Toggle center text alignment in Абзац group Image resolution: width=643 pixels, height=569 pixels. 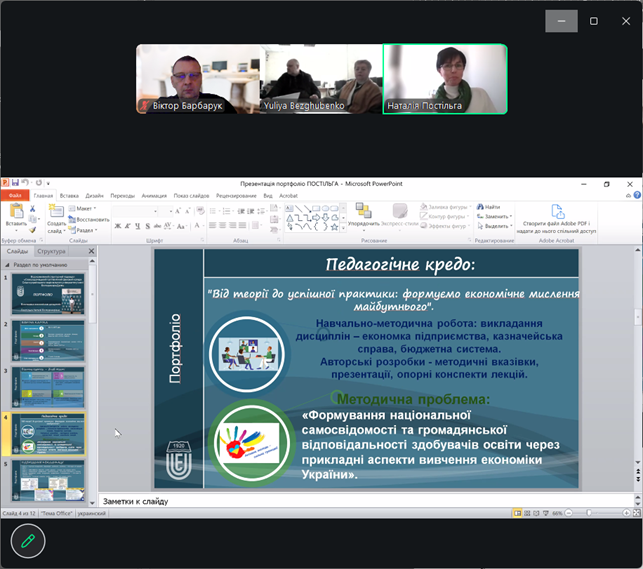[x=223, y=225]
